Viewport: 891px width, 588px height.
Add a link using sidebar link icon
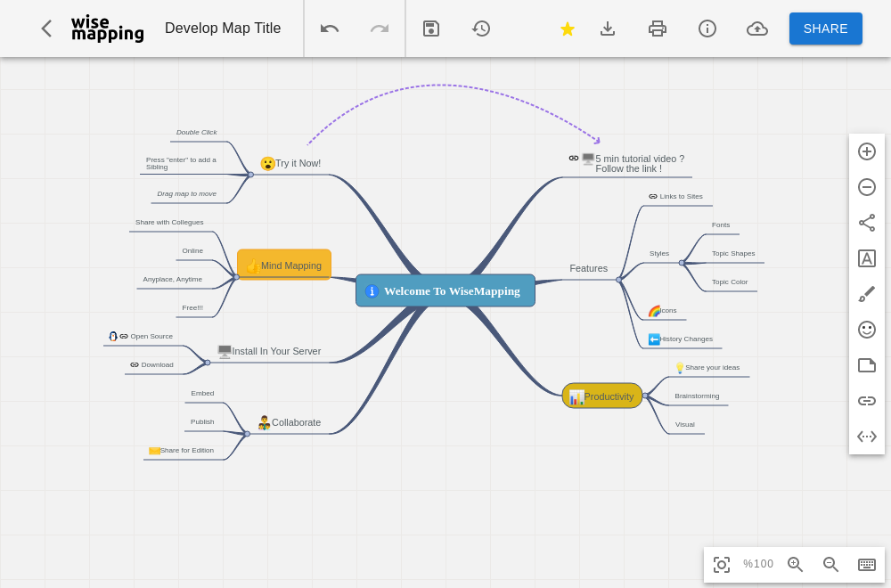[867, 401]
